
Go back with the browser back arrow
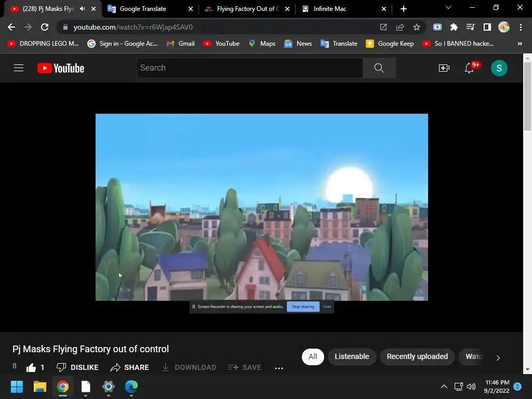click(11, 27)
